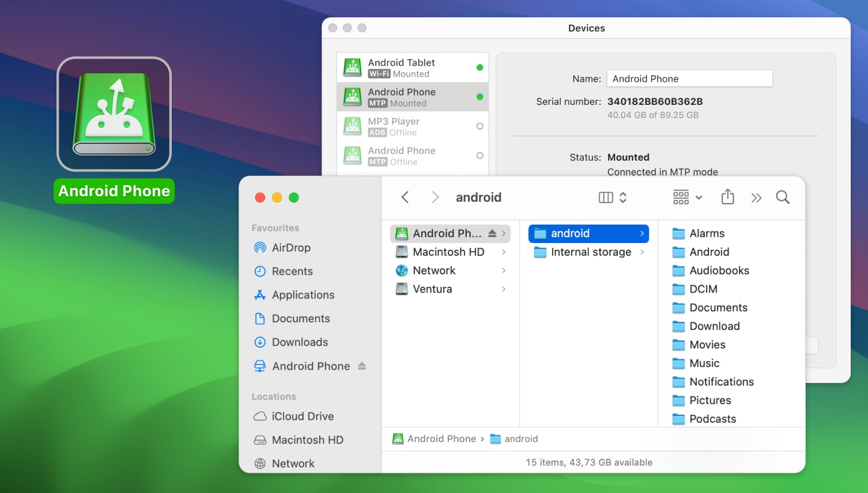Open the overflow chevron menu in the Finder toolbar

click(756, 197)
